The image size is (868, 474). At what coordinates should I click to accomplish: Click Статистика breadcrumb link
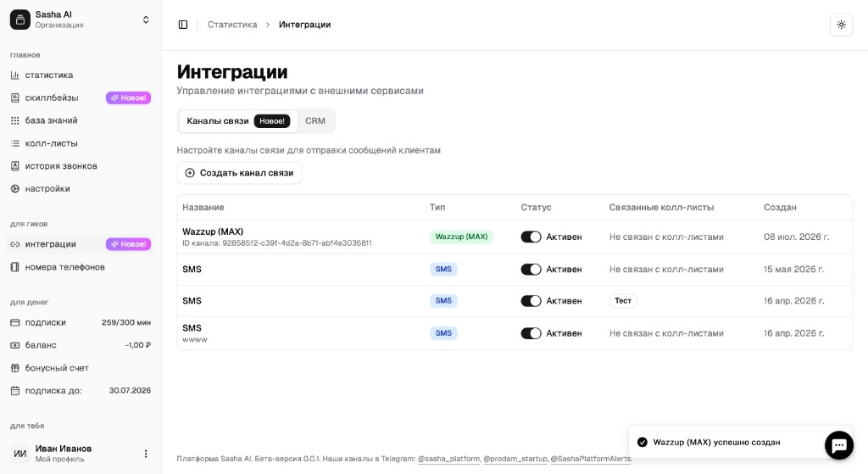232,25
